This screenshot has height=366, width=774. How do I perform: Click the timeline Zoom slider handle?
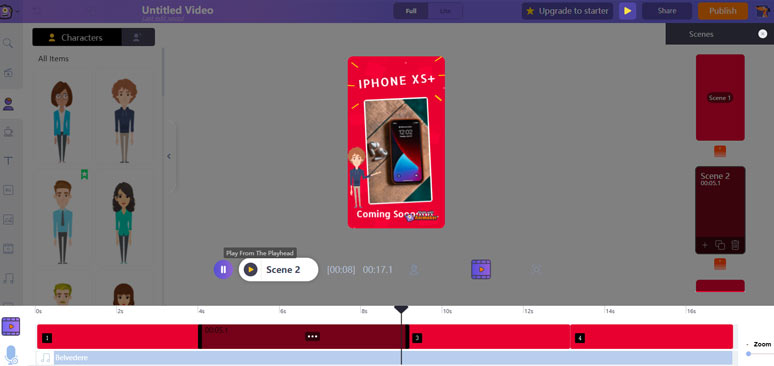[x=749, y=354]
